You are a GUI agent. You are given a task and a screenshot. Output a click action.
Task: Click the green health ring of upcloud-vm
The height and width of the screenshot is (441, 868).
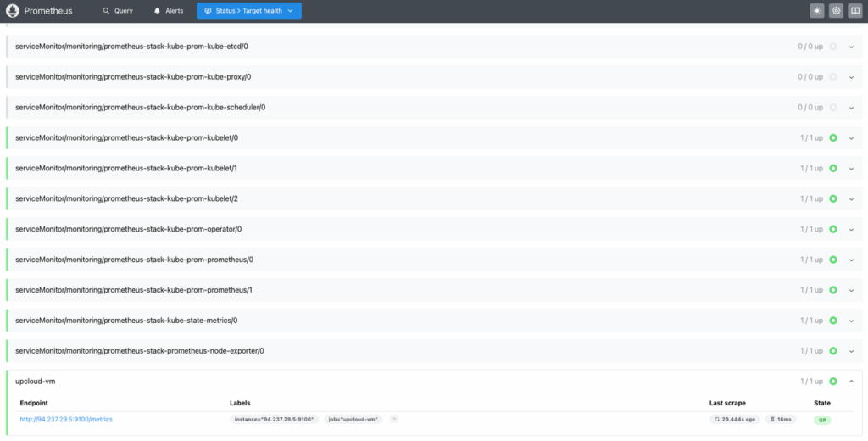[x=833, y=381]
